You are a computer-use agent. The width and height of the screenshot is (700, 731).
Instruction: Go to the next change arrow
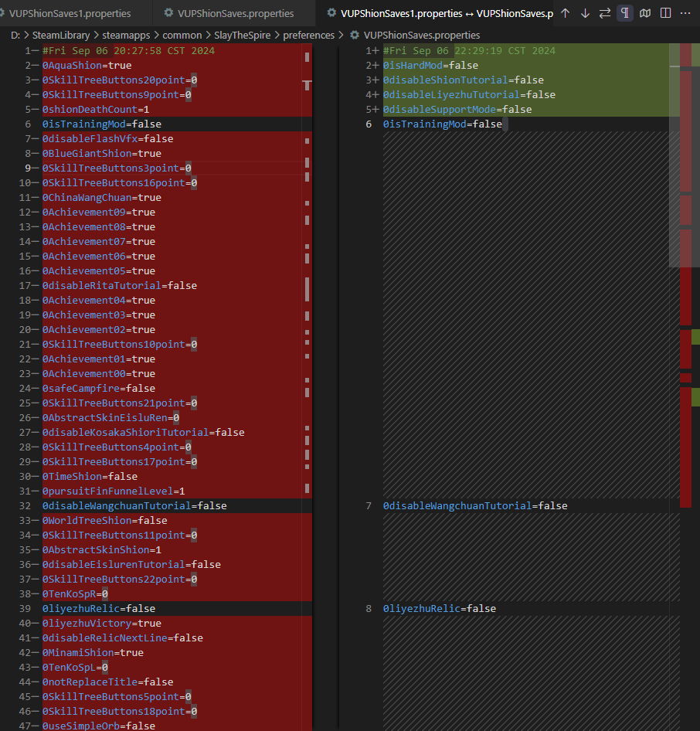[x=585, y=13]
